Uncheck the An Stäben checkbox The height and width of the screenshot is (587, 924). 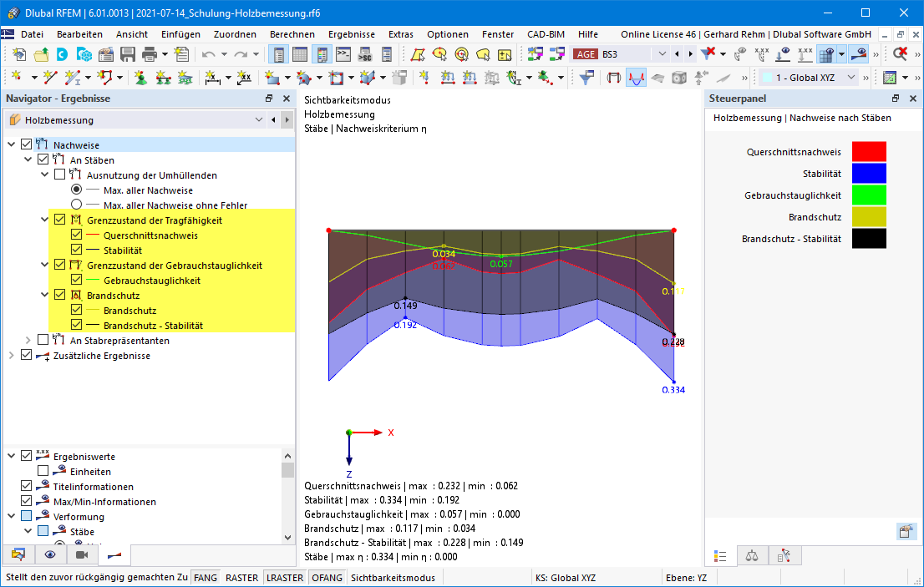click(x=43, y=159)
